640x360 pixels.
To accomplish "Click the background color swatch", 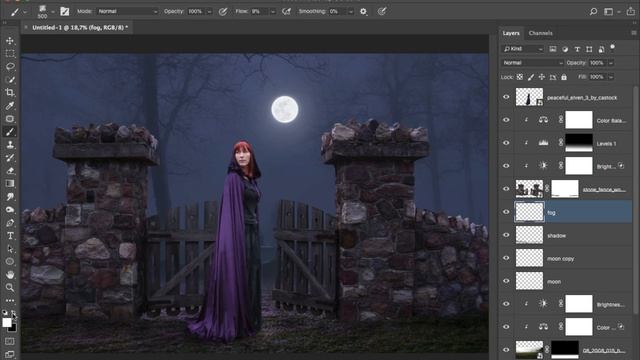I will coord(13,328).
